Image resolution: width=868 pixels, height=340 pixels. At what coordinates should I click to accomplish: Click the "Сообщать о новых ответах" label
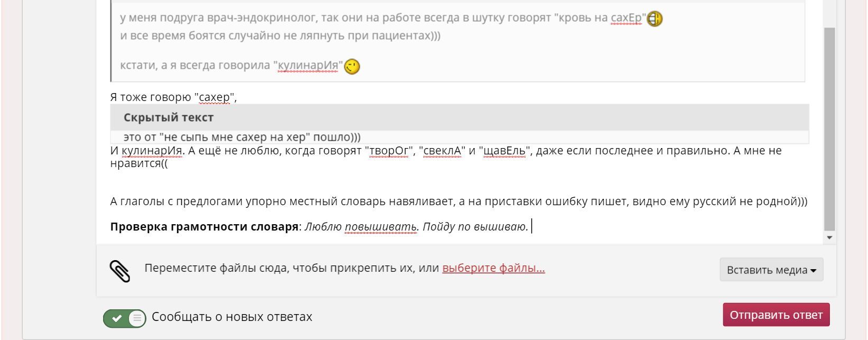tap(232, 317)
